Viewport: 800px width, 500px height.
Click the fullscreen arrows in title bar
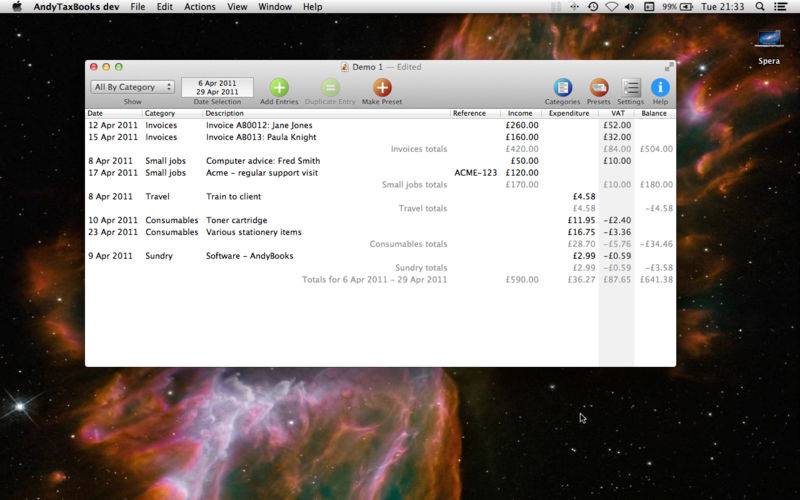[x=669, y=67]
